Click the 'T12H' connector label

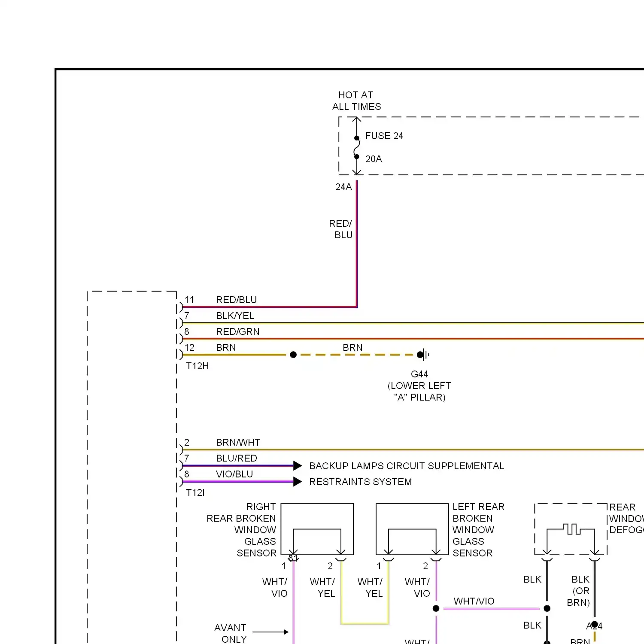[x=197, y=366]
